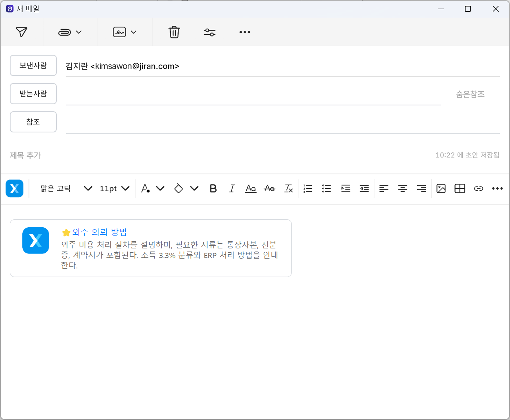Click the 외주 비용 처리 절차 description text
510x420 pixels.
[x=170, y=255]
